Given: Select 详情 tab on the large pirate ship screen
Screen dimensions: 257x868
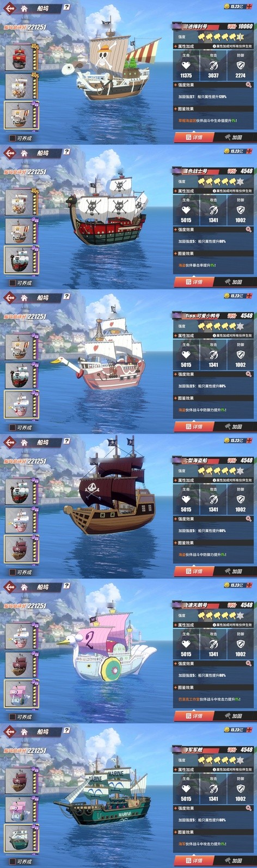Looking at the screenshot, I should [194, 571].
